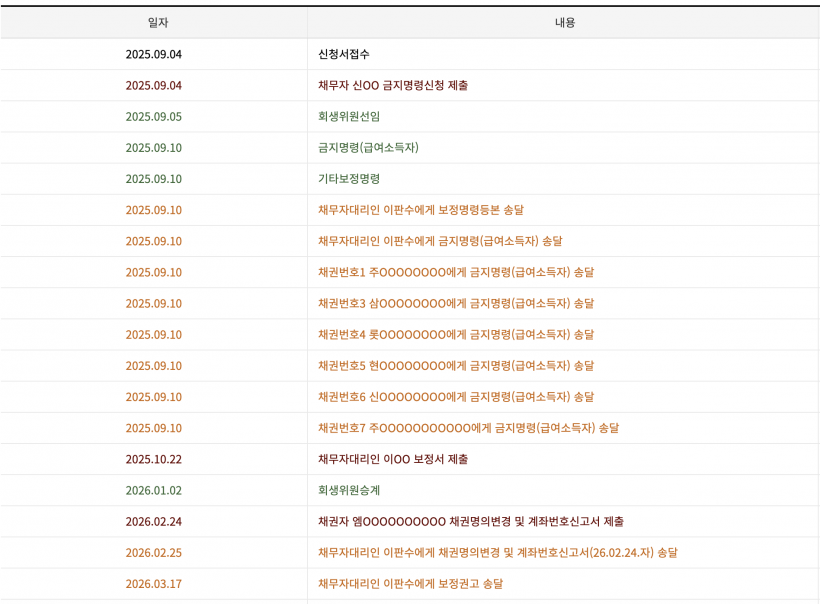820x604 pixels.
Task: Click the 2025.09.10 date in 채권번호7 row
Action: [154, 428]
